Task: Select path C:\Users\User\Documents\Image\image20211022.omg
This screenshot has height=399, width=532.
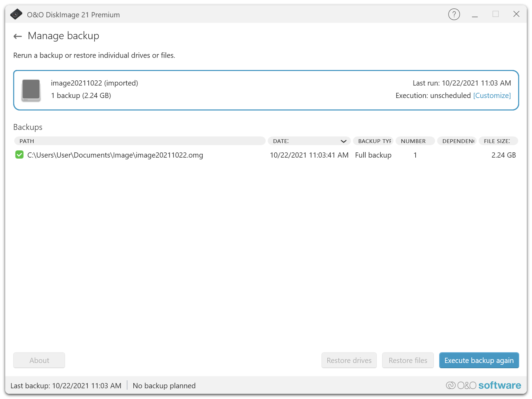Action: click(115, 155)
